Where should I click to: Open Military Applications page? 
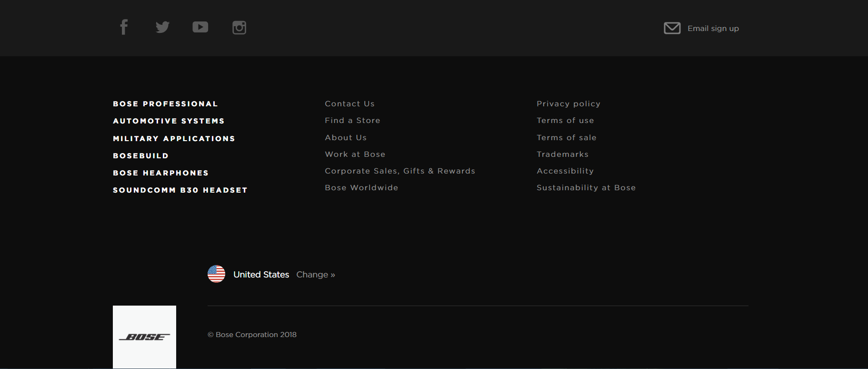click(x=174, y=139)
